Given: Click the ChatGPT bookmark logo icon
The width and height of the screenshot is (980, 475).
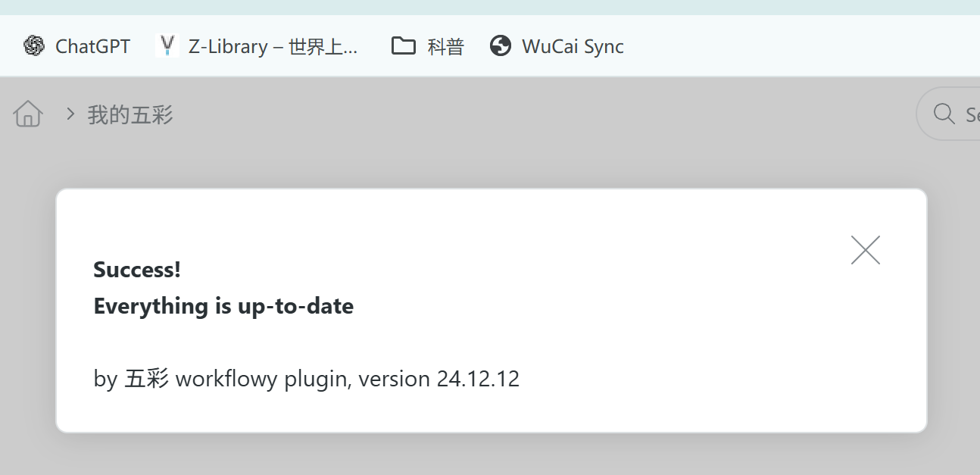Looking at the screenshot, I should (x=34, y=46).
